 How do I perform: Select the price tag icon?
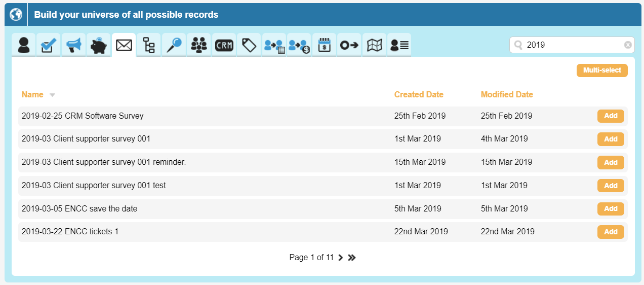tap(249, 45)
